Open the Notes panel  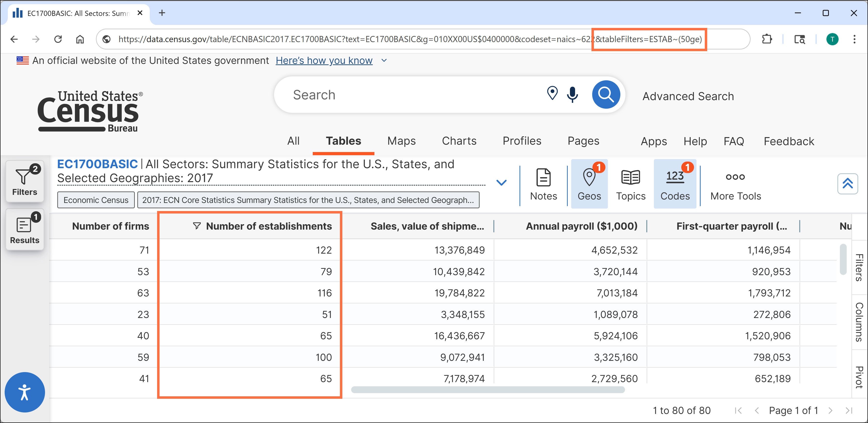point(543,184)
